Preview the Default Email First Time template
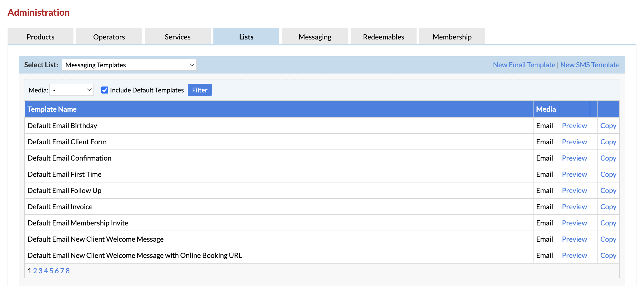Screen dimensions: 644x286 coord(574,174)
